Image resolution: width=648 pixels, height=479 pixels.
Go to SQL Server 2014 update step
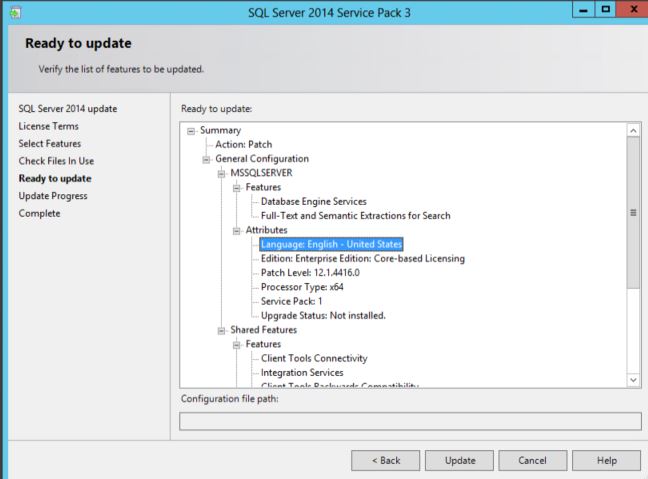coord(68,109)
